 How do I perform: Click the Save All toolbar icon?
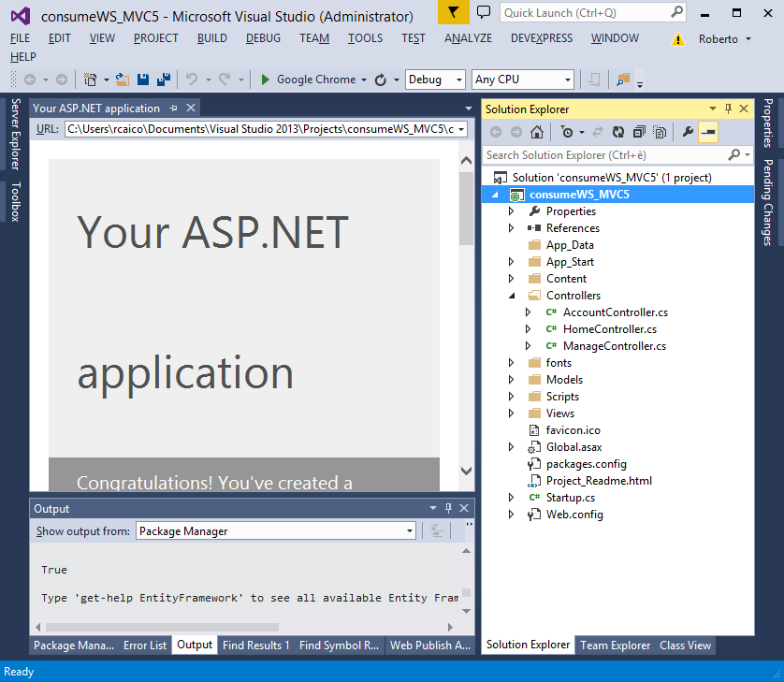tap(164, 80)
